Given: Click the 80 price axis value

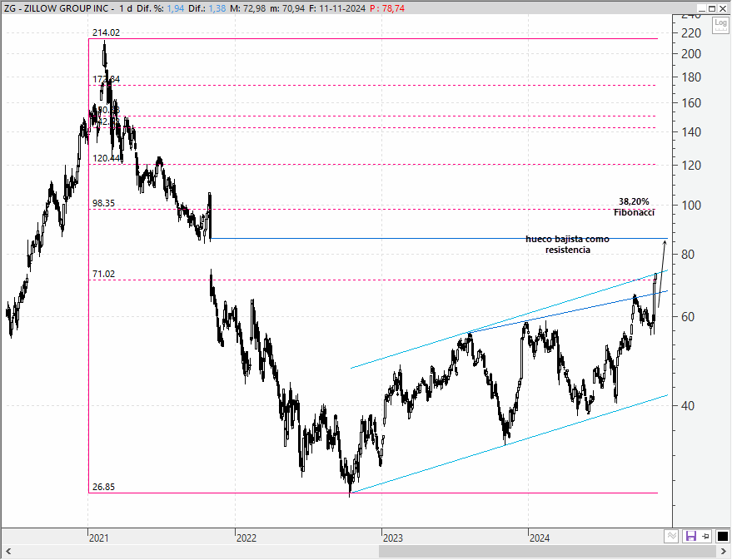Looking at the screenshot, I should [x=688, y=255].
